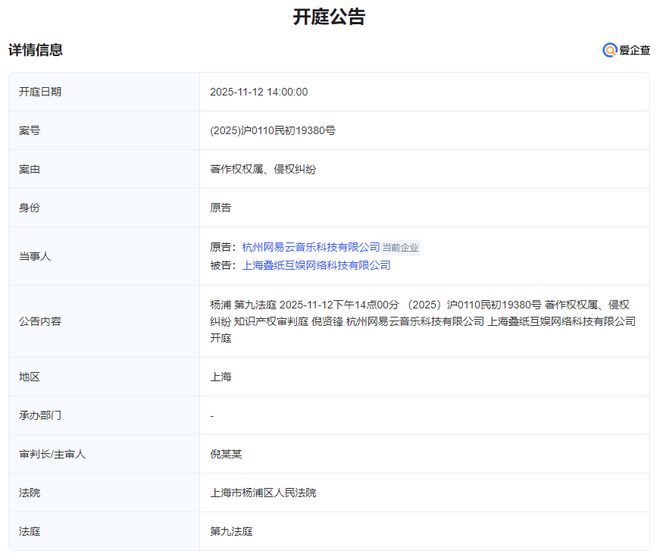660x560 pixels.
Task: Click the 当事人 row label
Action: coord(35,256)
